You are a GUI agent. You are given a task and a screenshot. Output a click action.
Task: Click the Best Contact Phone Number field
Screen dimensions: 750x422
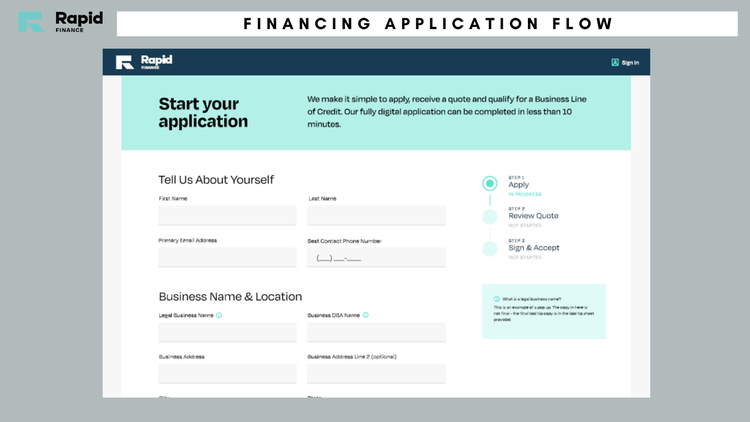tap(376, 257)
